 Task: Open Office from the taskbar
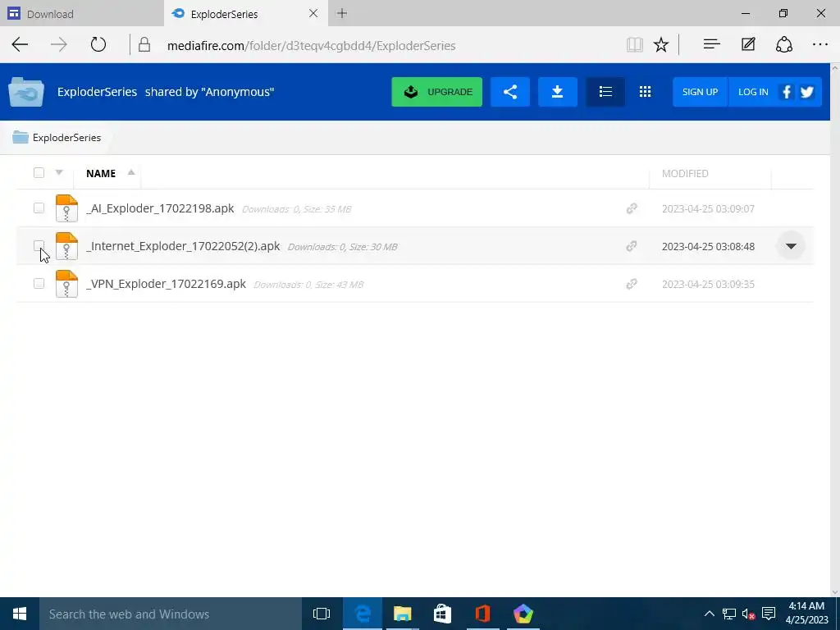click(482, 614)
